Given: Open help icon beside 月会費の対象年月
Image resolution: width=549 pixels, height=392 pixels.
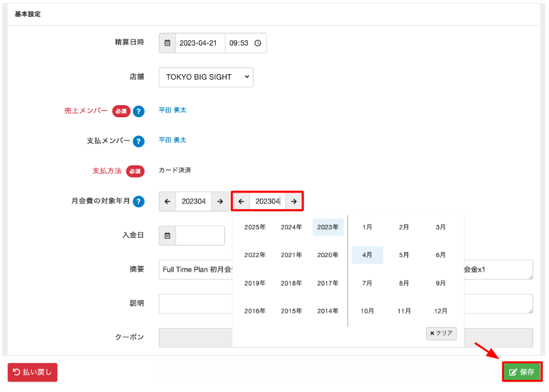Looking at the screenshot, I should 139,202.
